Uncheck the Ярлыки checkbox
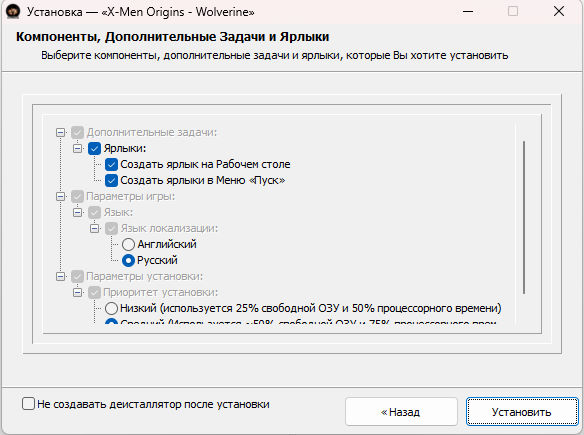 coord(94,148)
